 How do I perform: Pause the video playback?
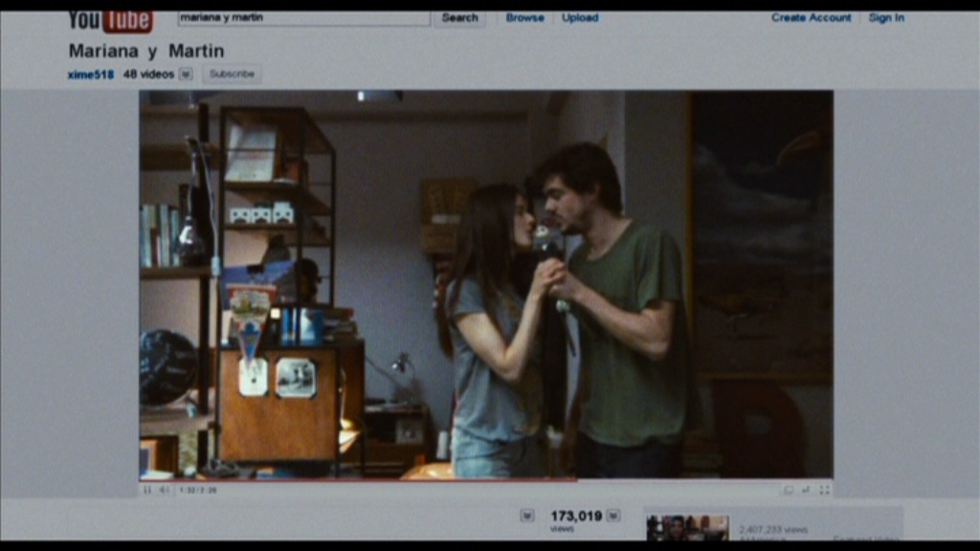coord(147,491)
